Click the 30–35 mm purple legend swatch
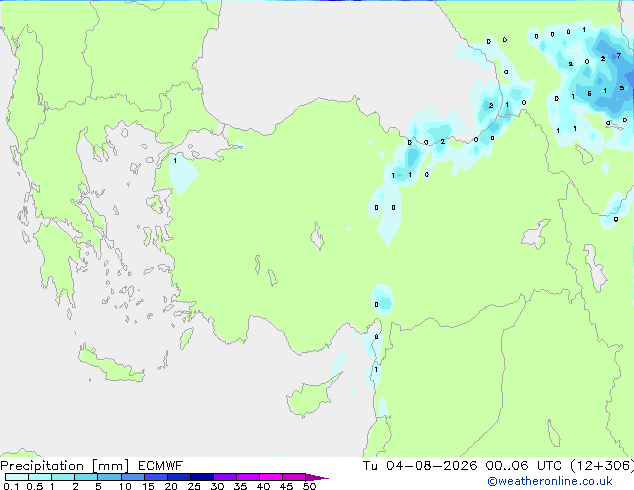 tap(224, 477)
